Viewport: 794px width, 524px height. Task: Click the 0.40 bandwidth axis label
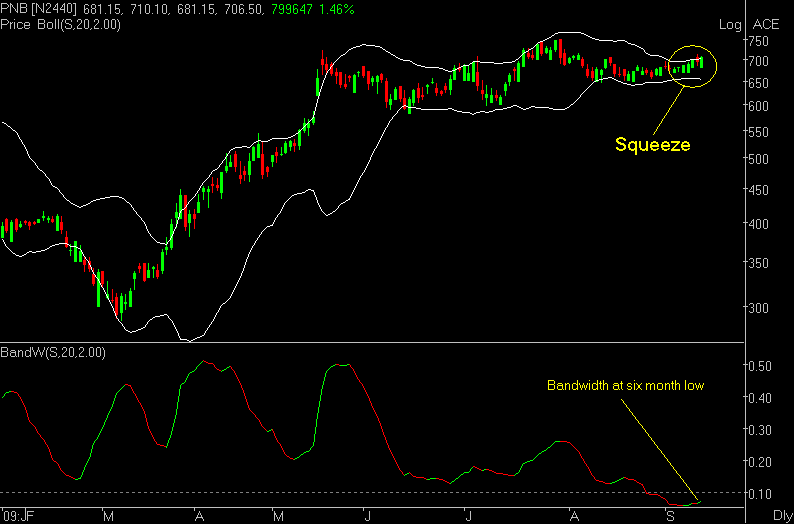point(760,398)
